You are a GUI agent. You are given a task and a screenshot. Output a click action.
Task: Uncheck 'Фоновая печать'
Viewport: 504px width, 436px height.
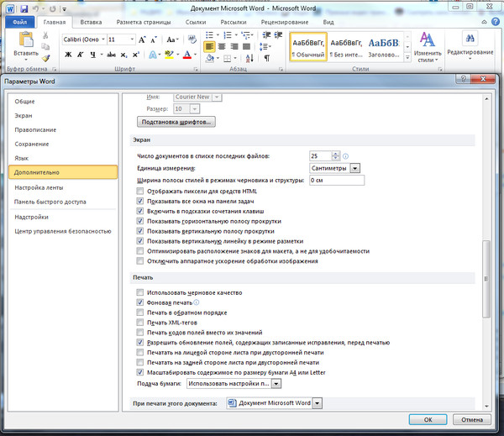coord(139,302)
